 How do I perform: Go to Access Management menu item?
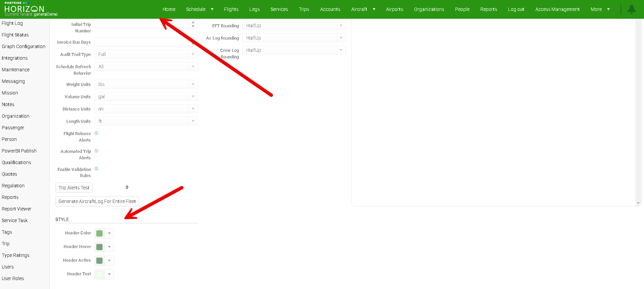click(x=557, y=9)
